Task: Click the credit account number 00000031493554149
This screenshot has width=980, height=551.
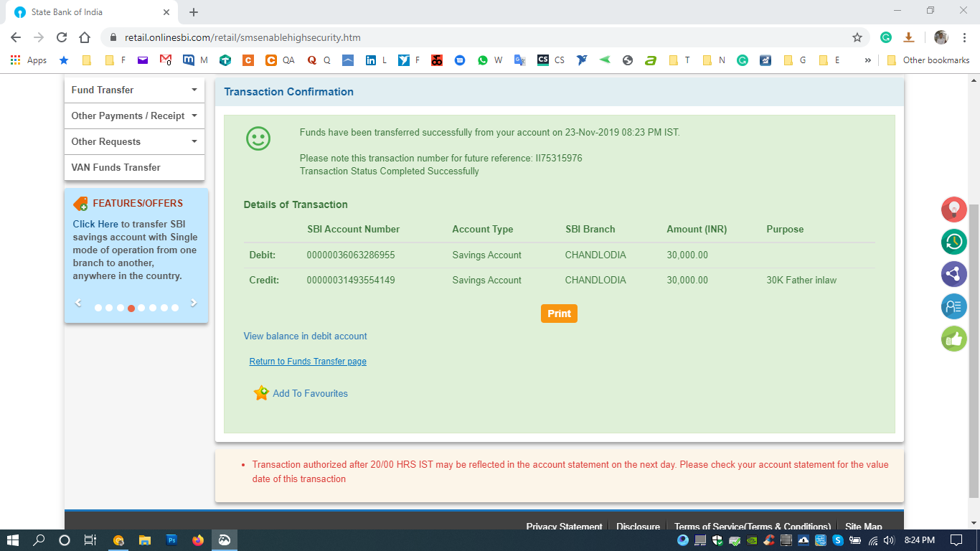Action: pyautogui.click(x=351, y=280)
